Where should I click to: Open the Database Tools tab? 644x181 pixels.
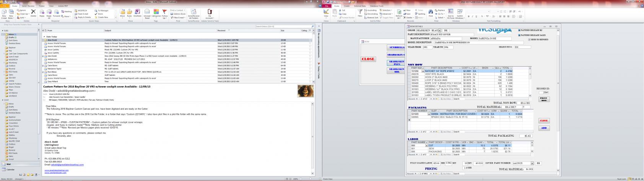(377, 6)
